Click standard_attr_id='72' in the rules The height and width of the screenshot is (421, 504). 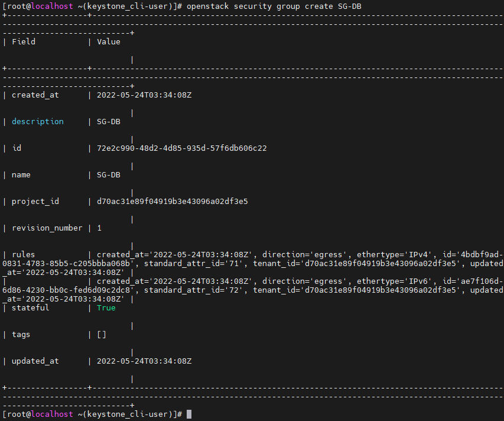(x=193, y=290)
